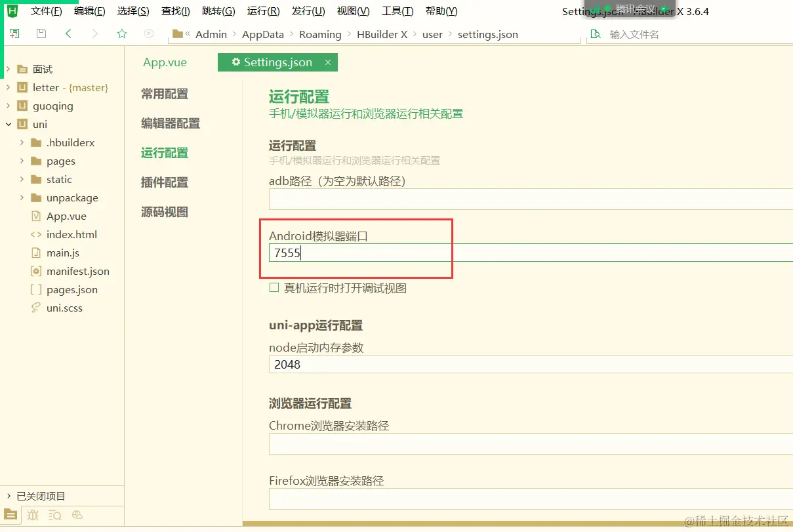This screenshot has height=532, width=793.
Task: Open 编辑器配置 settings section
Action: click(x=171, y=123)
